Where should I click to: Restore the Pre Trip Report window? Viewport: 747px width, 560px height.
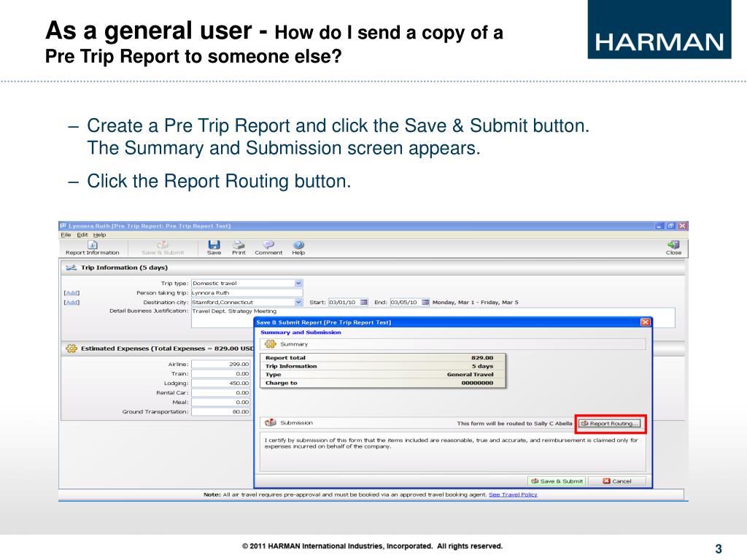coord(671,226)
